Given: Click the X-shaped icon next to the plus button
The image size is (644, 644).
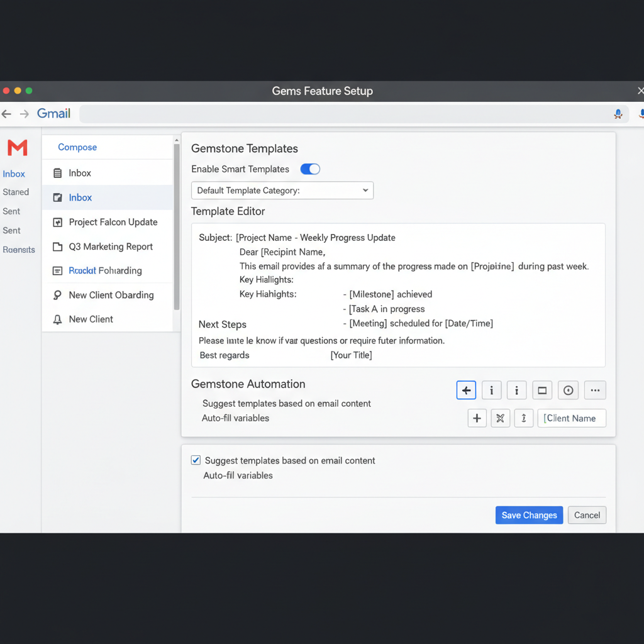Looking at the screenshot, I should tap(501, 418).
